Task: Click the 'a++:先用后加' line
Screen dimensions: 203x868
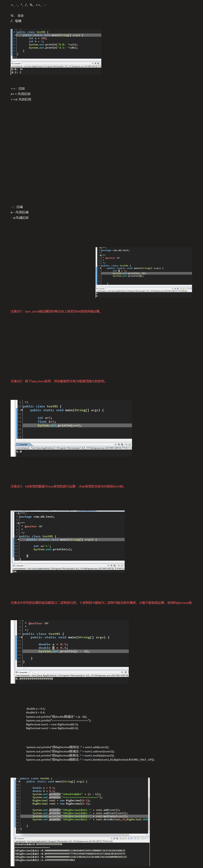Action: (x=21, y=94)
